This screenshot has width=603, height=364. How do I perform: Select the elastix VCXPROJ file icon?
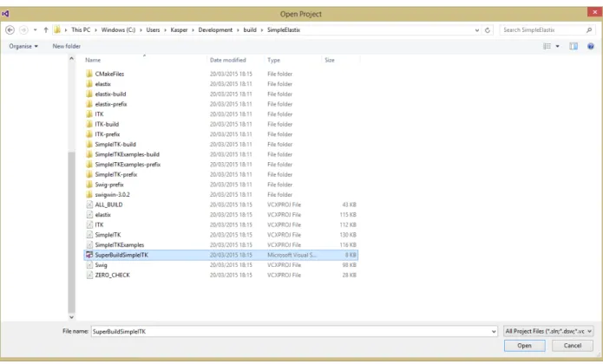tap(89, 215)
